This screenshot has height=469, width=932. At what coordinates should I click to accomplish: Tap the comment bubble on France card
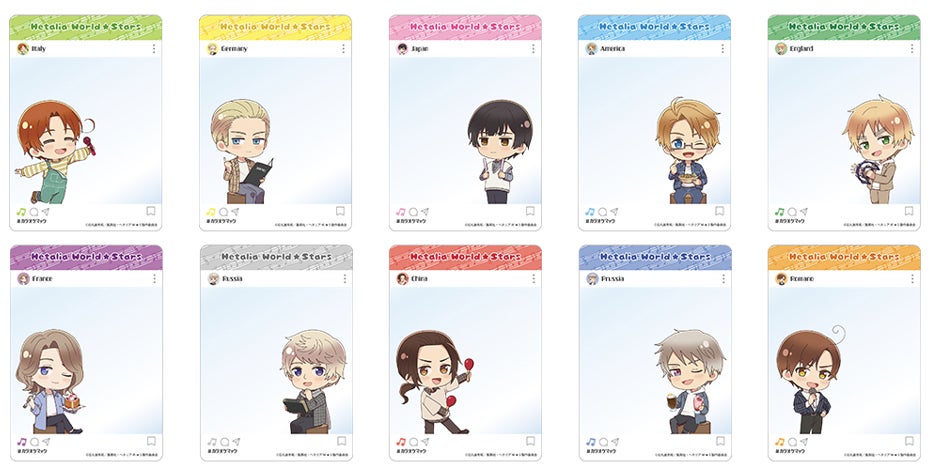[x=34, y=442]
